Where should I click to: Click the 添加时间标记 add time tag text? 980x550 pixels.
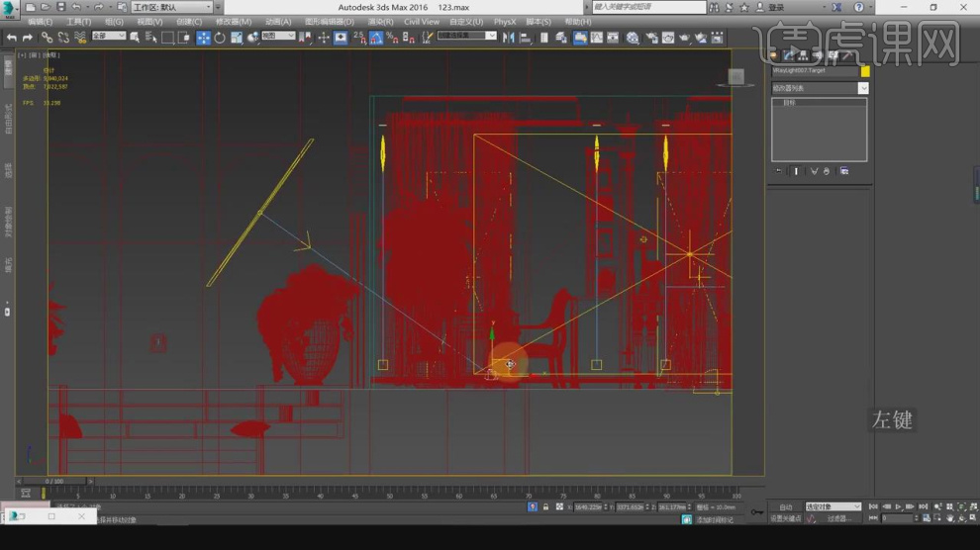(x=715, y=519)
